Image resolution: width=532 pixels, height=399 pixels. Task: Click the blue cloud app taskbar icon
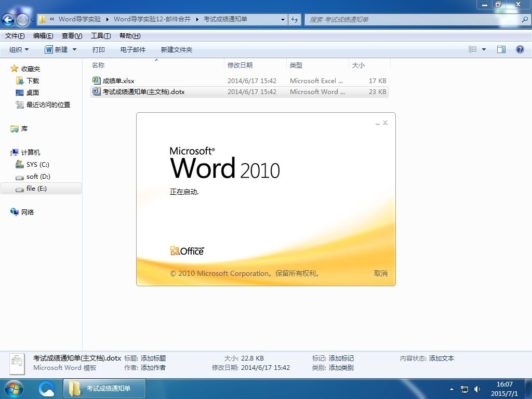pyautogui.click(x=46, y=389)
